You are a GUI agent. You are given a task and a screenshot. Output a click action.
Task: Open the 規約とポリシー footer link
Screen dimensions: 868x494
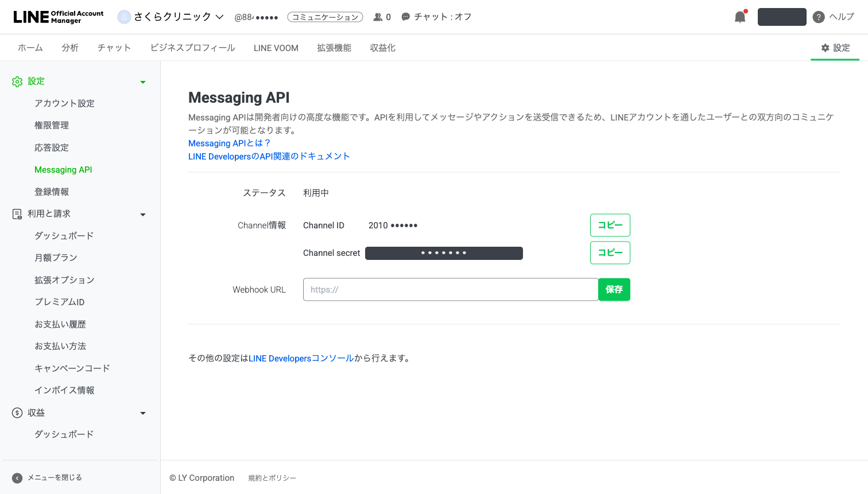[x=272, y=478]
